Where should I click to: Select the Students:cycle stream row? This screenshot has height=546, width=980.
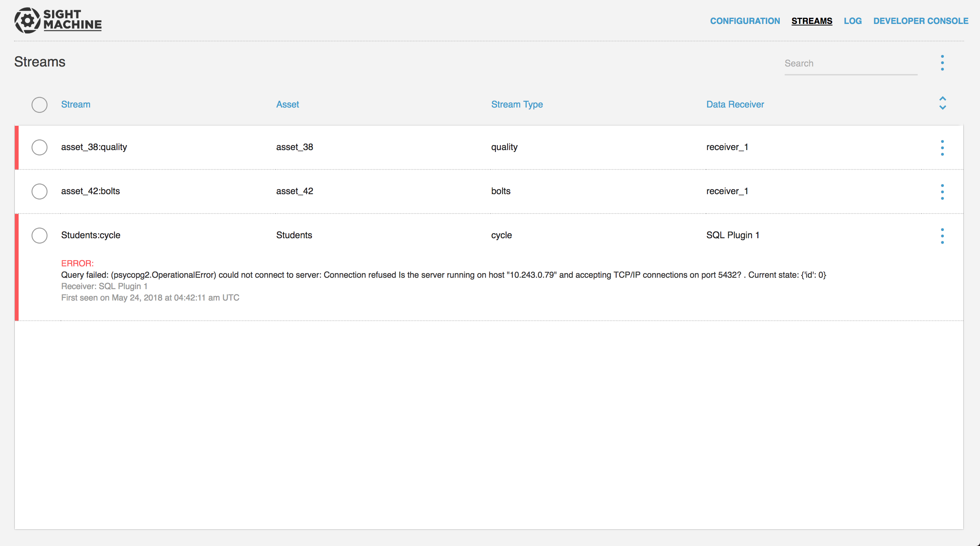tap(39, 235)
